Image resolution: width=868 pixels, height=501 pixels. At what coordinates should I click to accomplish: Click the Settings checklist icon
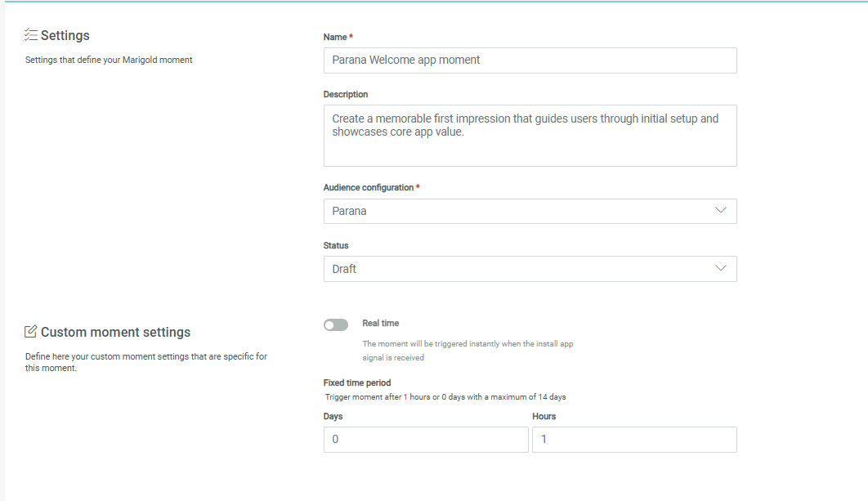[31, 35]
